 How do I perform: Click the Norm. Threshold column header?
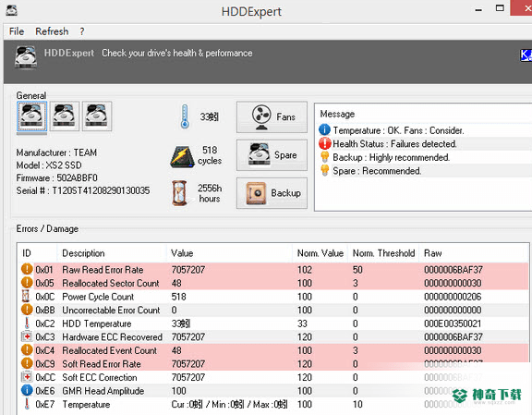pos(383,253)
